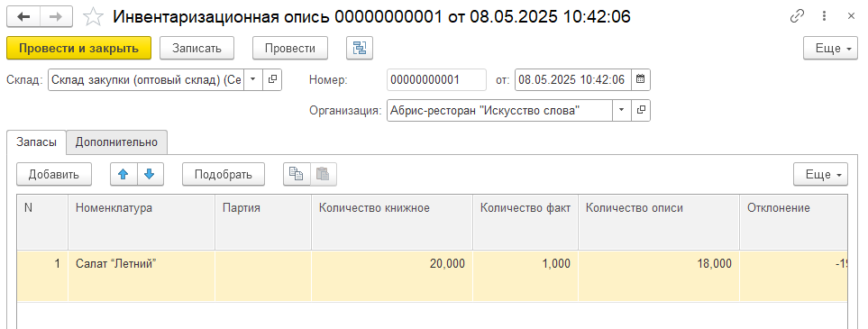This screenshot has height=329, width=868.
Task: Add document to favorites with star icon
Action: coord(93,17)
